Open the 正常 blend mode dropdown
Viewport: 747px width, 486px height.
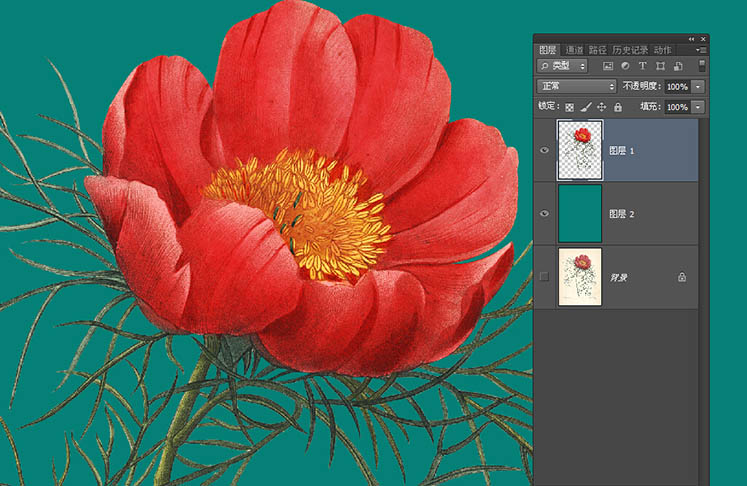pyautogui.click(x=577, y=86)
